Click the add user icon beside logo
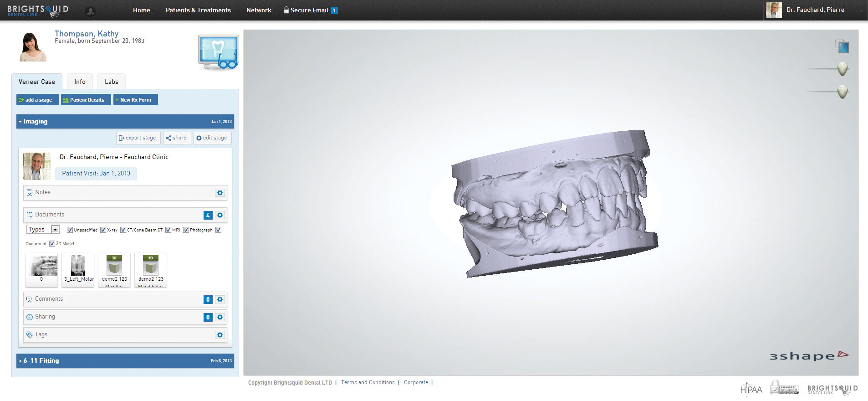This screenshot has height=401, width=868. 90,11
